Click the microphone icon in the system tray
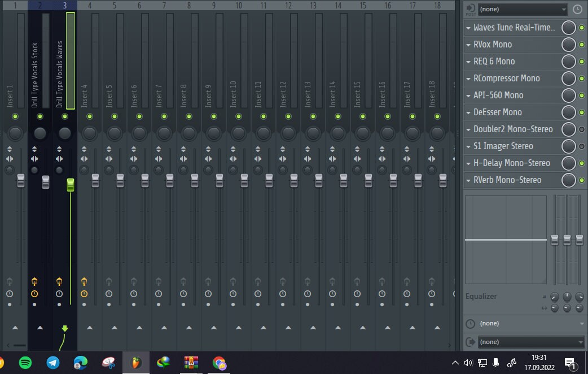 coord(495,363)
